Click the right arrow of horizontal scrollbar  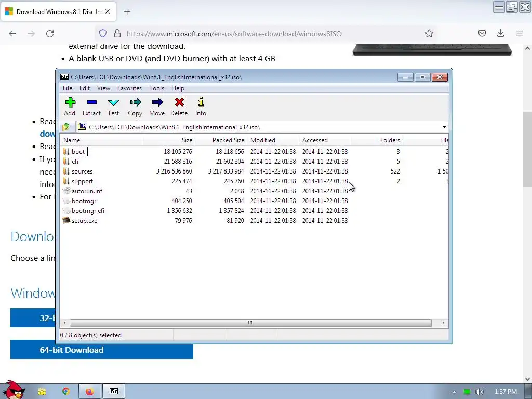click(x=443, y=323)
